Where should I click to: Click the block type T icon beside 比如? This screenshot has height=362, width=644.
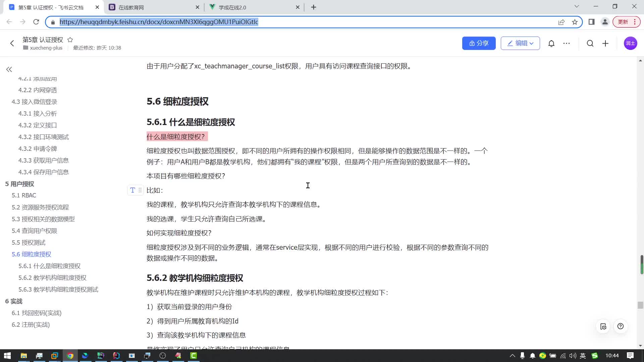pyautogui.click(x=132, y=190)
